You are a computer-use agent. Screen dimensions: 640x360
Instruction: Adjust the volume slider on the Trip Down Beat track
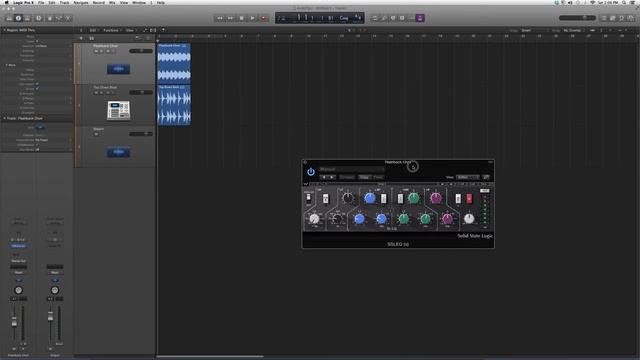(141, 93)
